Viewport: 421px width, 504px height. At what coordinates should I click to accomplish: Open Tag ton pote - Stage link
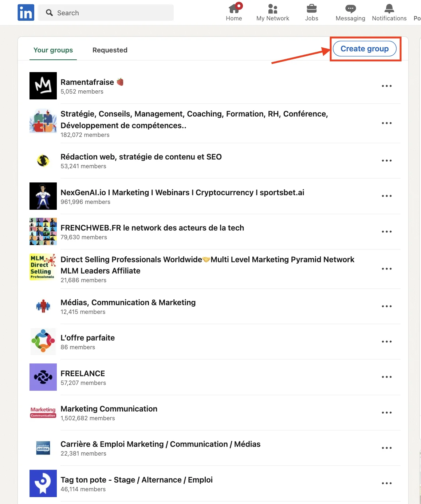click(x=137, y=480)
